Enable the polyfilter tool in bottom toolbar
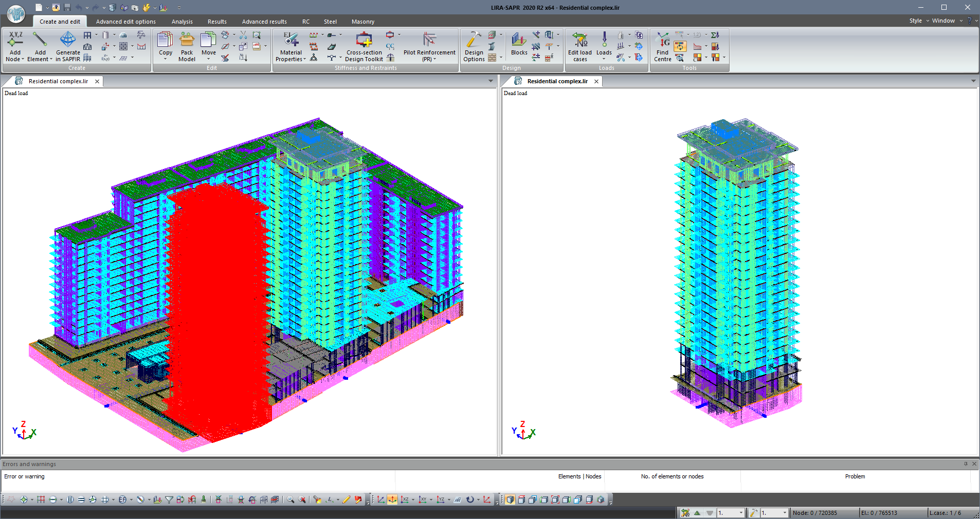This screenshot has width=980, height=519. pos(169,499)
